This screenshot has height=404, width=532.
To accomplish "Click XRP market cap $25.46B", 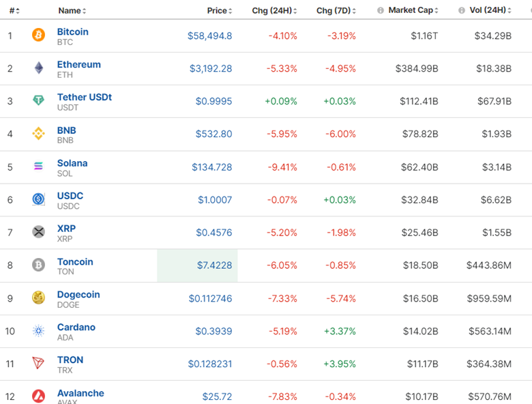I will point(419,233).
